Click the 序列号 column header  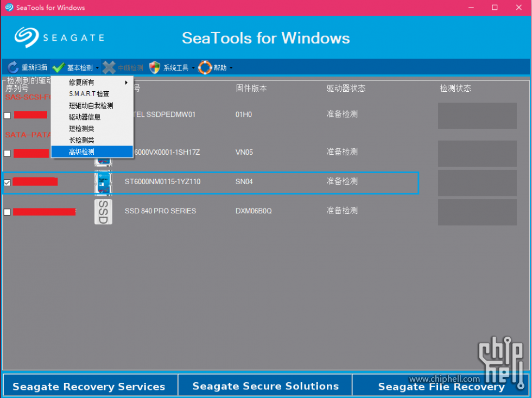point(17,88)
